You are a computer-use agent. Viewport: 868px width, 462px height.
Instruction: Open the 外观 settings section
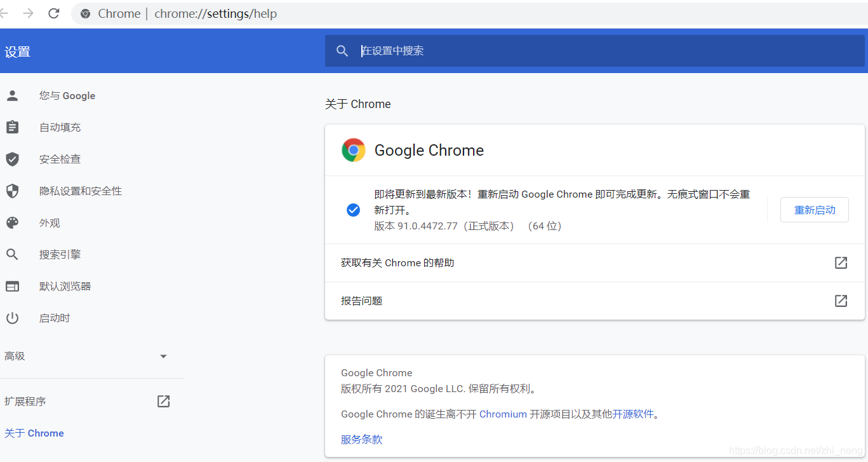[50, 223]
